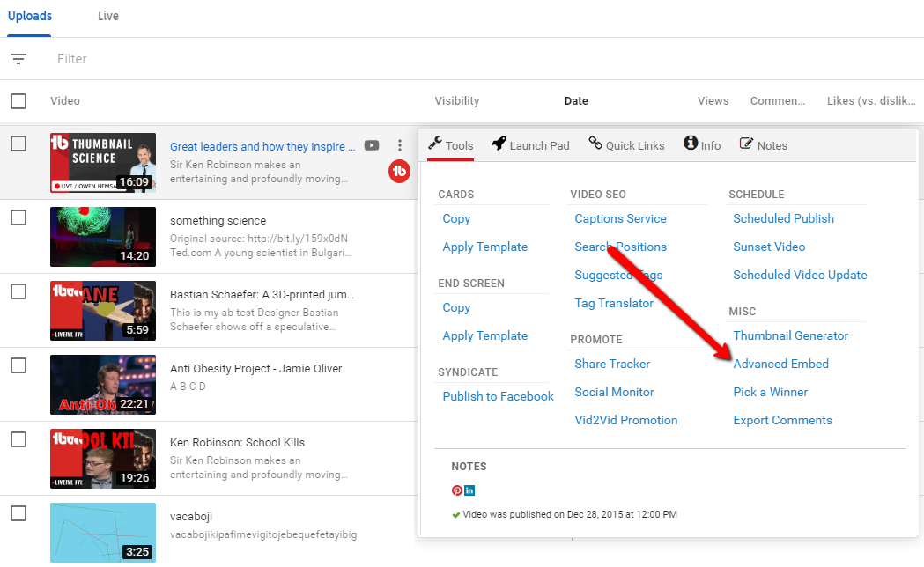Screen dimensions: 924x567
Task: Click the filter list icon
Action: [18, 59]
